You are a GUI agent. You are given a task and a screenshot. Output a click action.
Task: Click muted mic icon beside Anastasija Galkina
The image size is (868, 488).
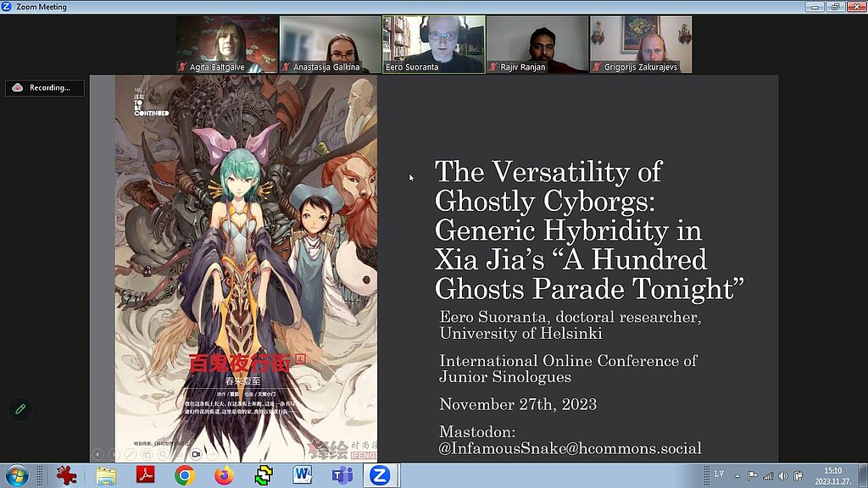(286, 67)
